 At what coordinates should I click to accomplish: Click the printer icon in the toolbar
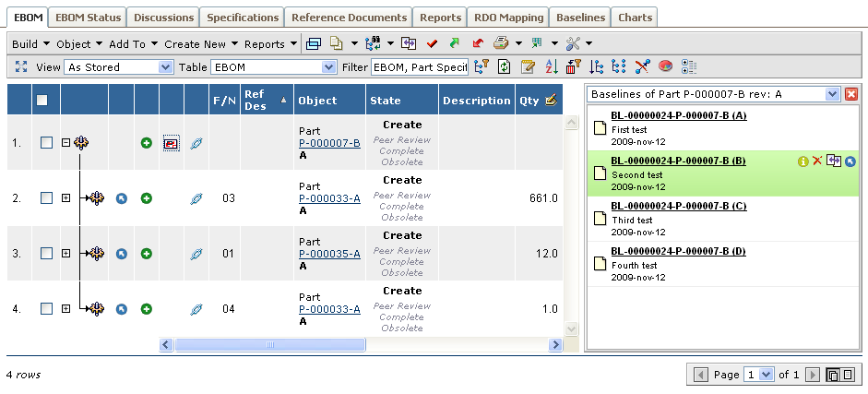click(501, 43)
